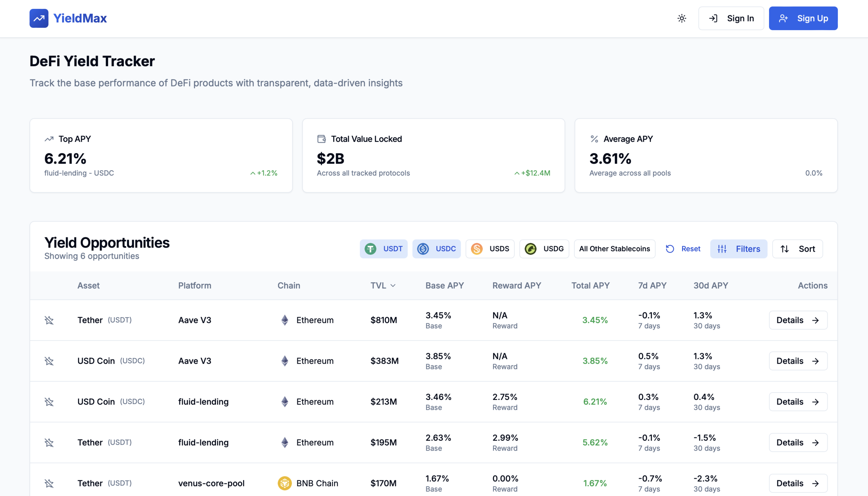
Task: Star the Tether Aave V3 row
Action: 49,320
